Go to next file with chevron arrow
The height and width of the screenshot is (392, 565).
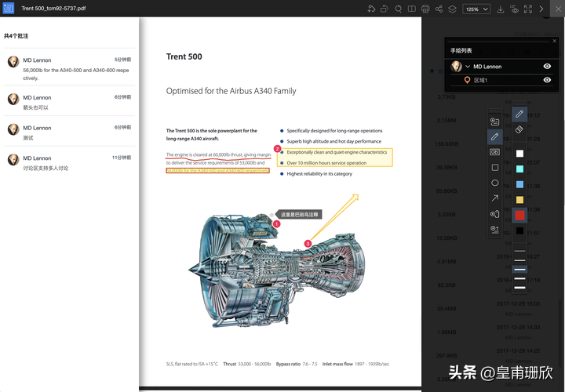[x=541, y=9]
